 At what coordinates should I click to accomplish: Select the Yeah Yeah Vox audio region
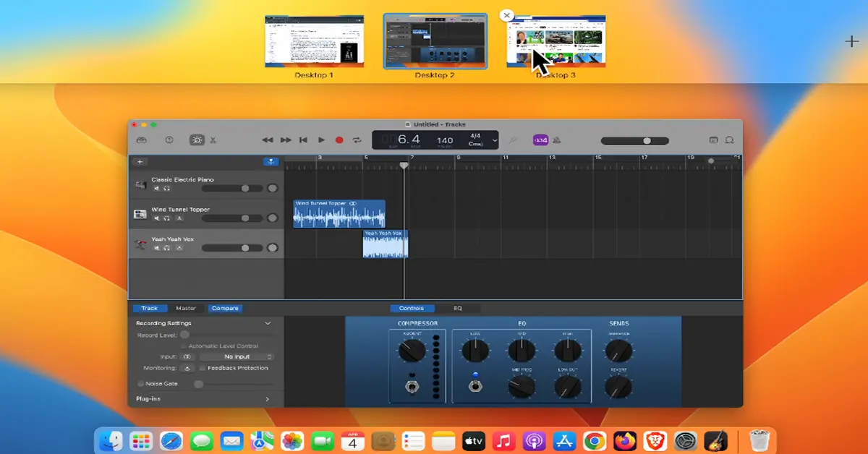(386, 244)
